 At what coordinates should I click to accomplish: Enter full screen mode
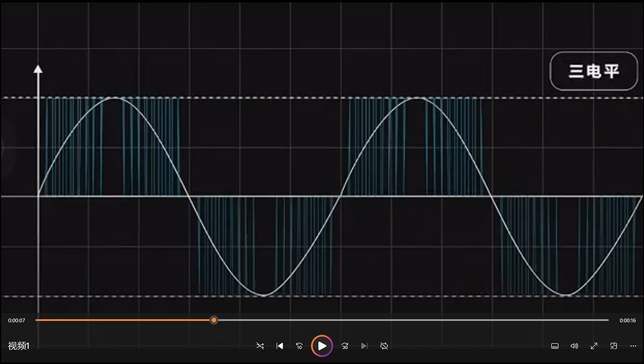click(594, 346)
